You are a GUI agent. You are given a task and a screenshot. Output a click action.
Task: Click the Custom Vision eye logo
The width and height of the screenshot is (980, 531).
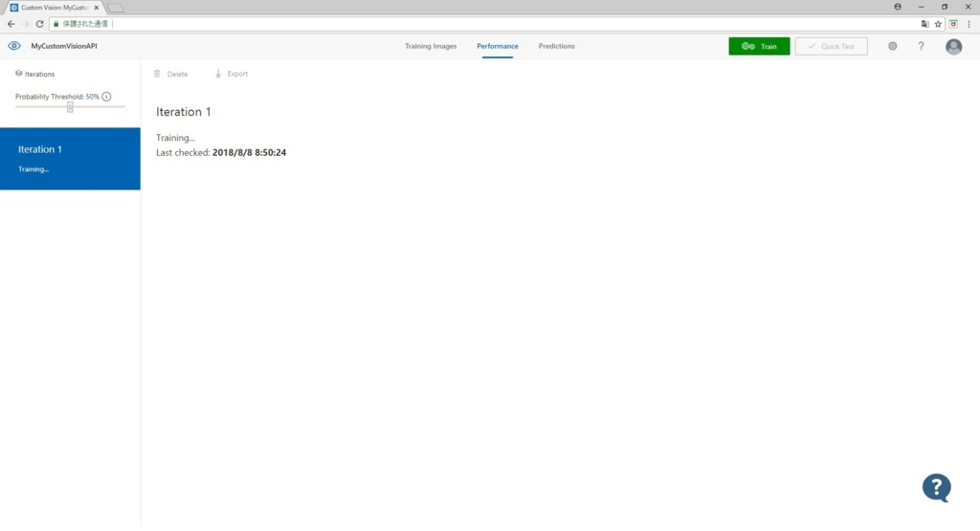pyautogui.click(x=14, y=46)
